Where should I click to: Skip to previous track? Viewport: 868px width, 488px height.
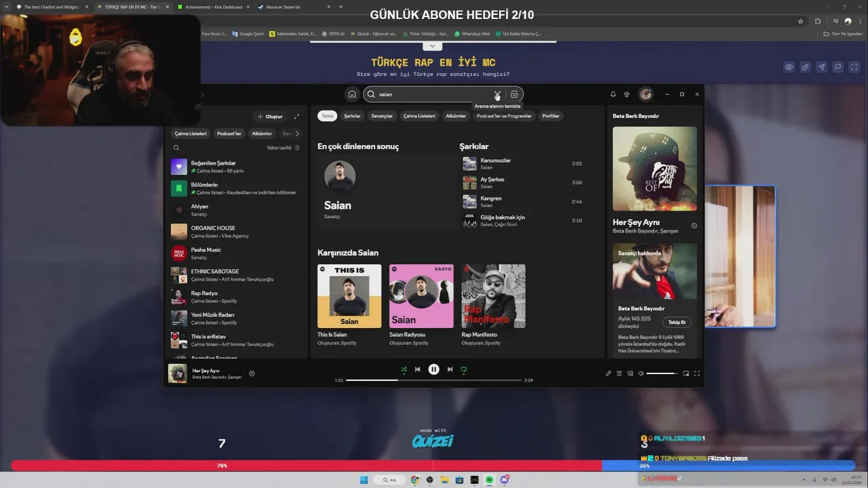tap(418, 369)
